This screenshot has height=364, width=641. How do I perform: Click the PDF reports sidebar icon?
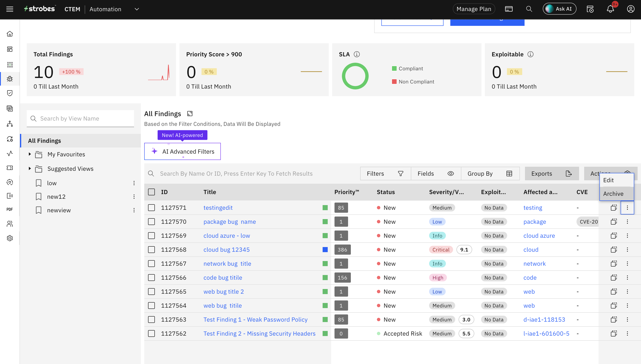point(10,209)
